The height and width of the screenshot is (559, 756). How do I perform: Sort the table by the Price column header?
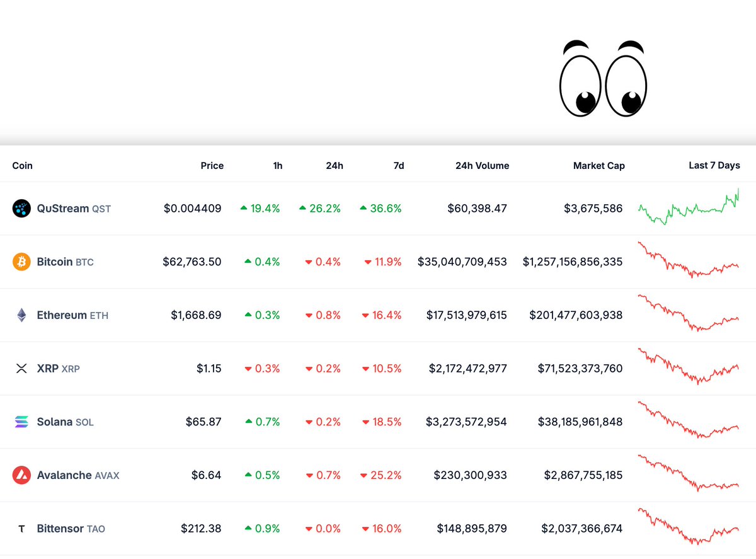[x=212, y=166]
